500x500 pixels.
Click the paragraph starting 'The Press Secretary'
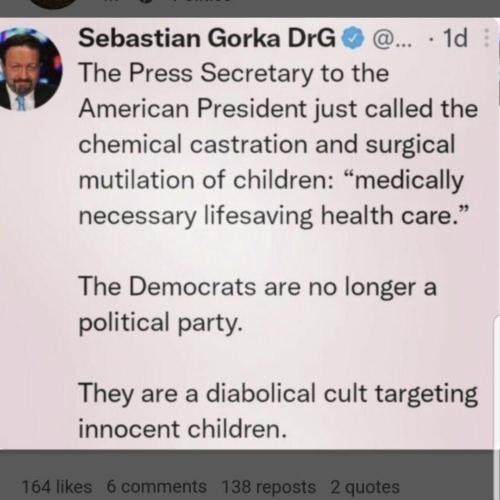click(x=278, y=144)
